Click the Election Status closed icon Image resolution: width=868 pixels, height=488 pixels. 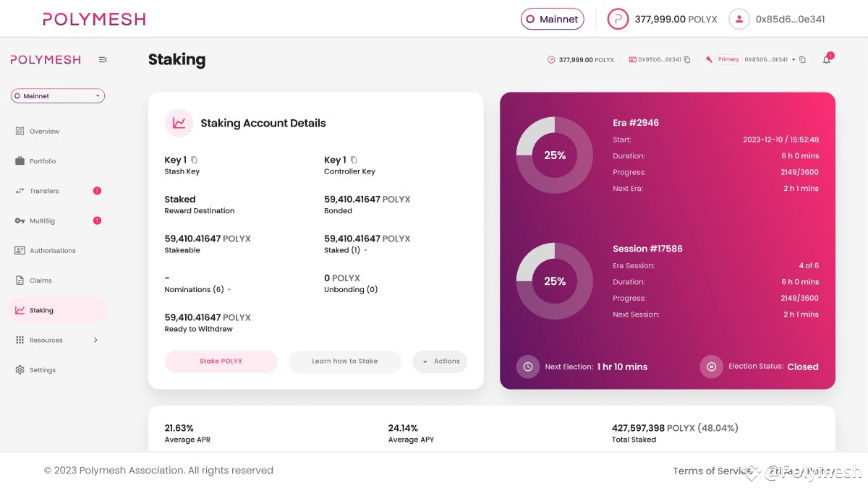pos(711,367)
